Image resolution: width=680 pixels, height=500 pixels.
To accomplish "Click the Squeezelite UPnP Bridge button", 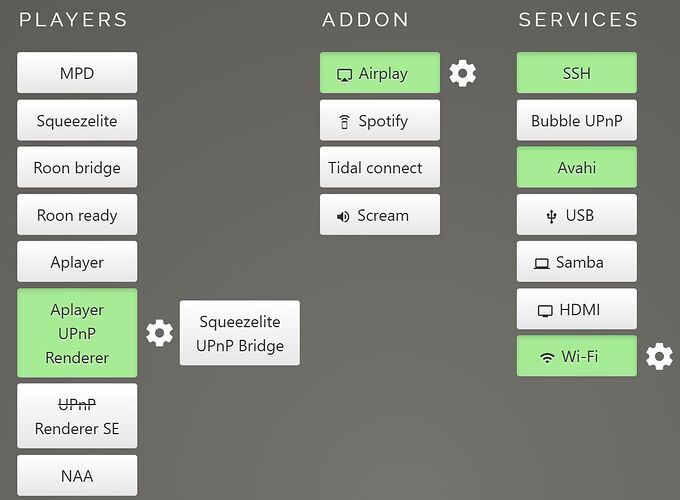I will click(x=240, y=333).
